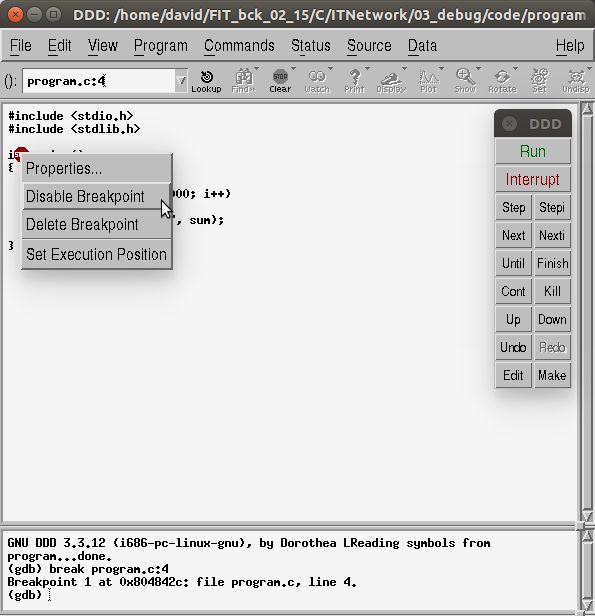Expand the Watch options dropdown arrow
595x616 pixels.
coord(330,69)
